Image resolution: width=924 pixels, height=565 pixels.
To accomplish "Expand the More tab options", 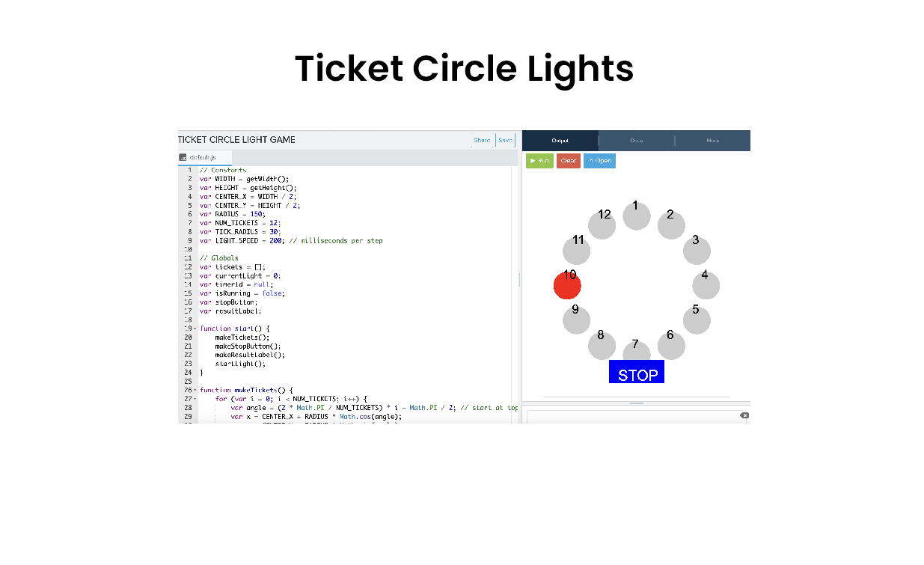I will (x=712, y=140).
